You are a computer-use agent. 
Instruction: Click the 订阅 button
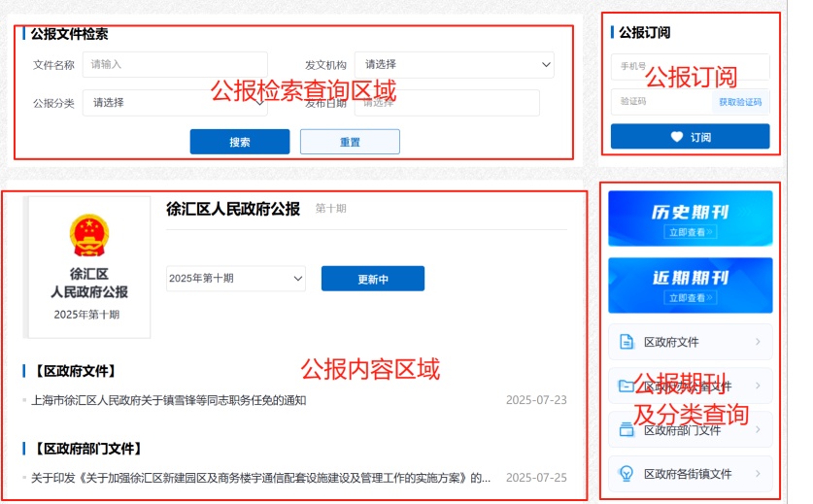[x=690, y=136]
